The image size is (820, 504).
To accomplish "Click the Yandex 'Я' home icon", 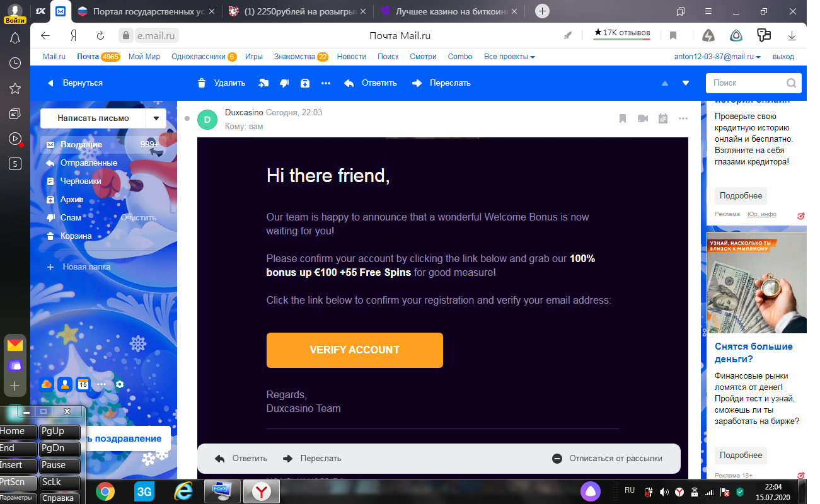I will pos(73,35).
